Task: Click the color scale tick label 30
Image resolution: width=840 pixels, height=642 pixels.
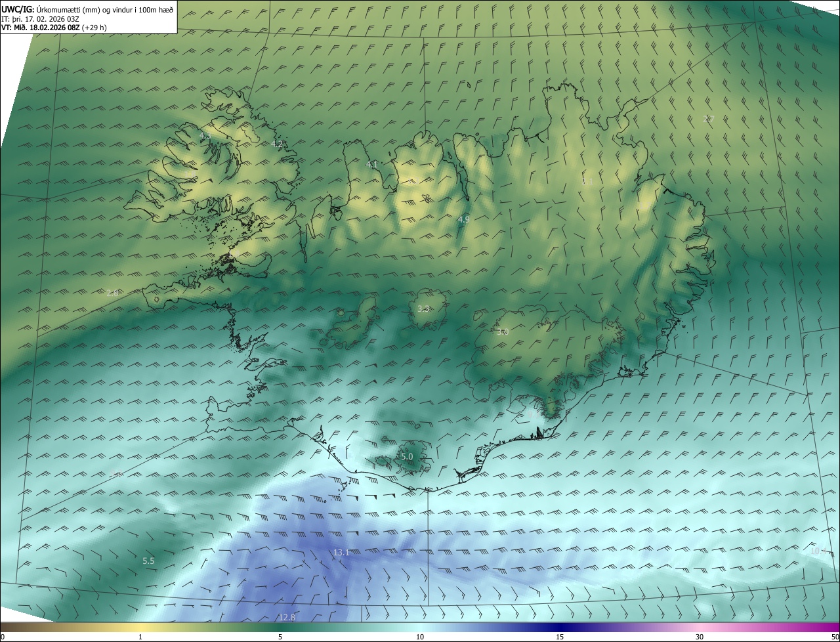Action: click(700, 637)
